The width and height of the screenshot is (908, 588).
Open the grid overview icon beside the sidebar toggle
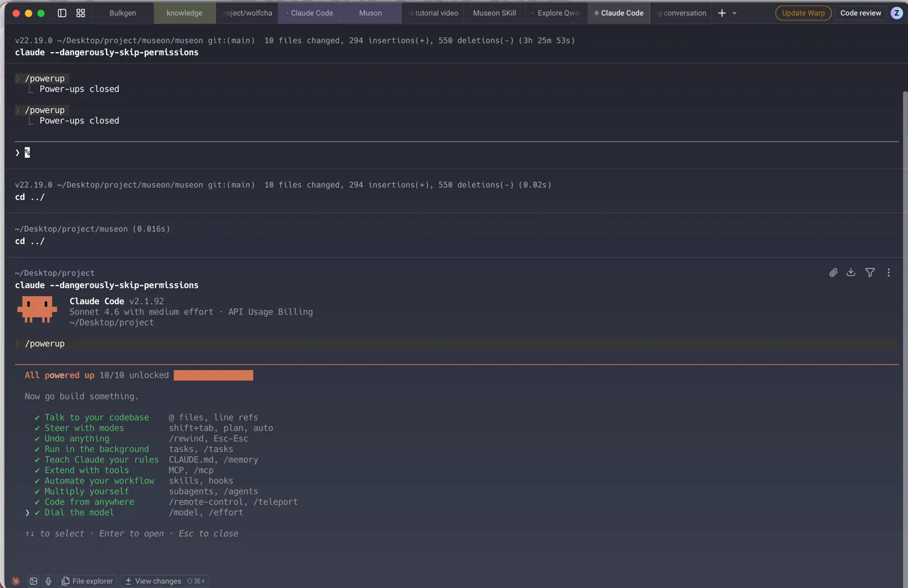tap(81, 13)
